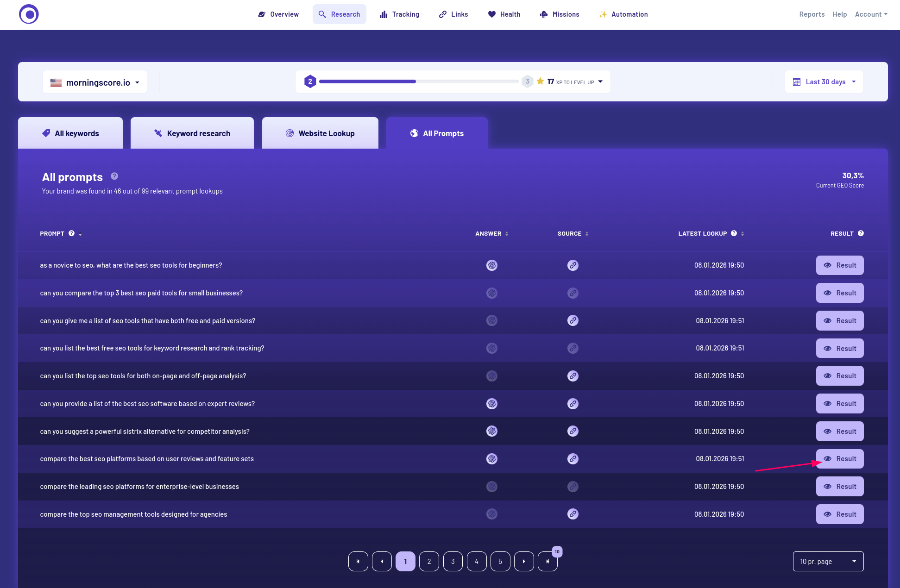Click the help icon next to RESULT column
900x588 pixels.
(861, 233)
